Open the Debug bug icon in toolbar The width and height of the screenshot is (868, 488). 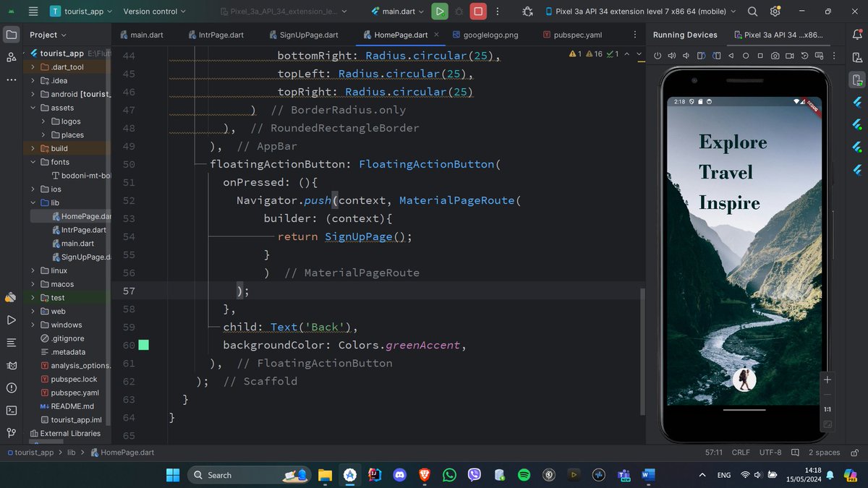click(459, 11)
